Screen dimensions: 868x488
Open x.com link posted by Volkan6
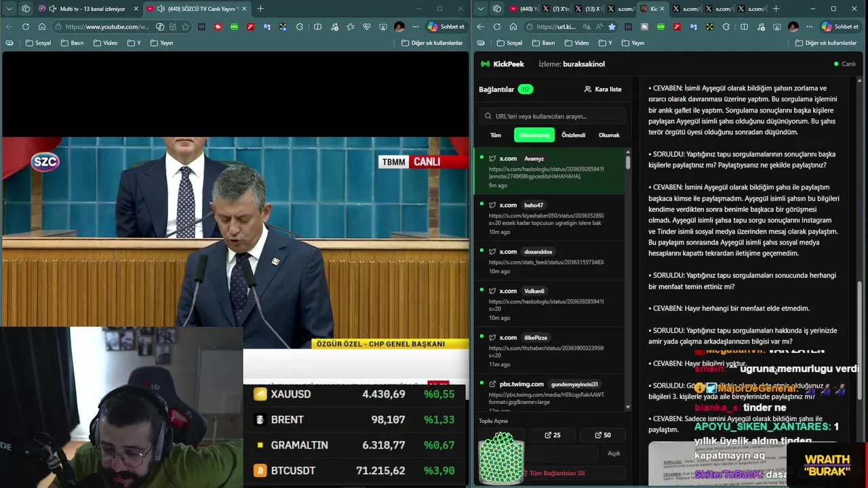(x=549, y=304)
